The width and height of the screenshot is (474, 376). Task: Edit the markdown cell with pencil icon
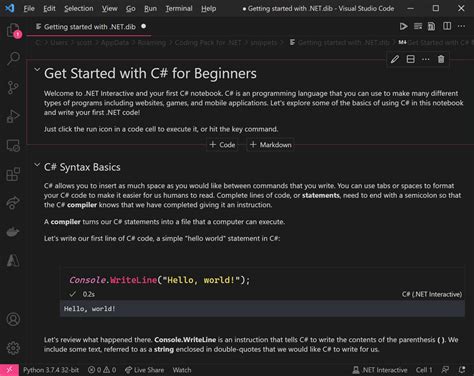(x=395, y=59)
